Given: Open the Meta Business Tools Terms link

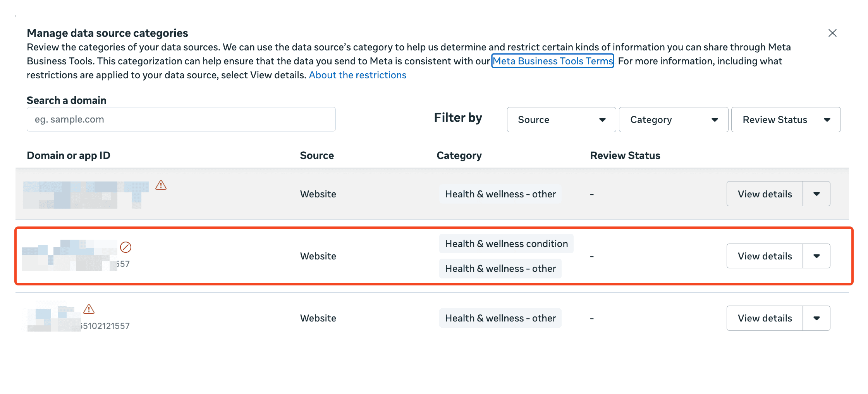Looking at the screenshot, I should [552, 61].
